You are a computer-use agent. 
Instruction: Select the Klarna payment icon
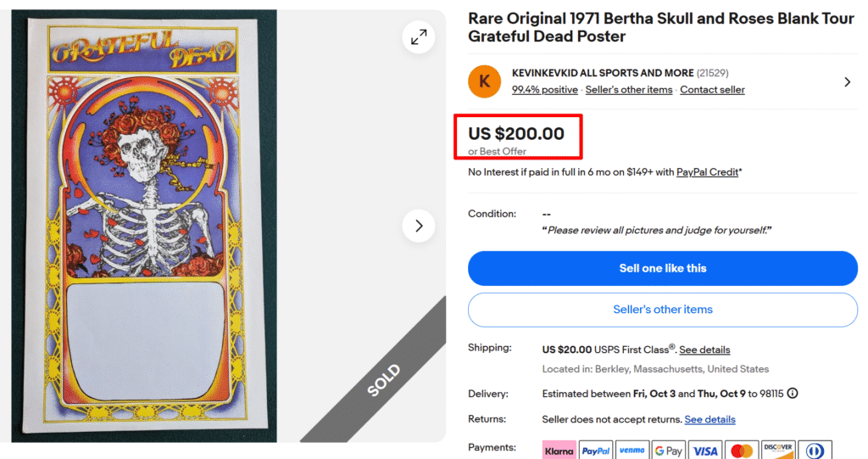559,451
